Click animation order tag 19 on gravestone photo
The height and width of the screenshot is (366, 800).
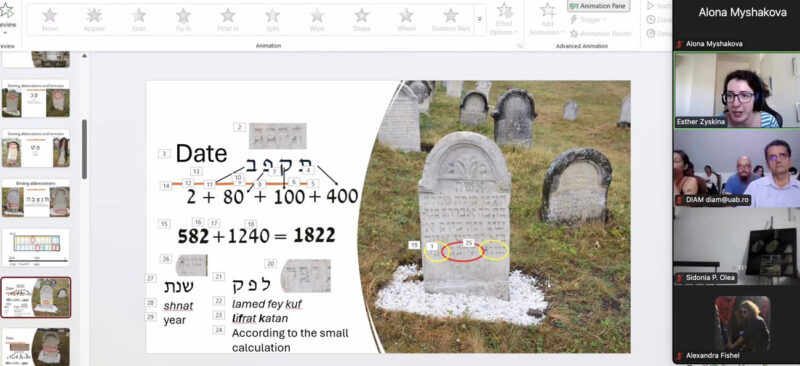(414, 245)
